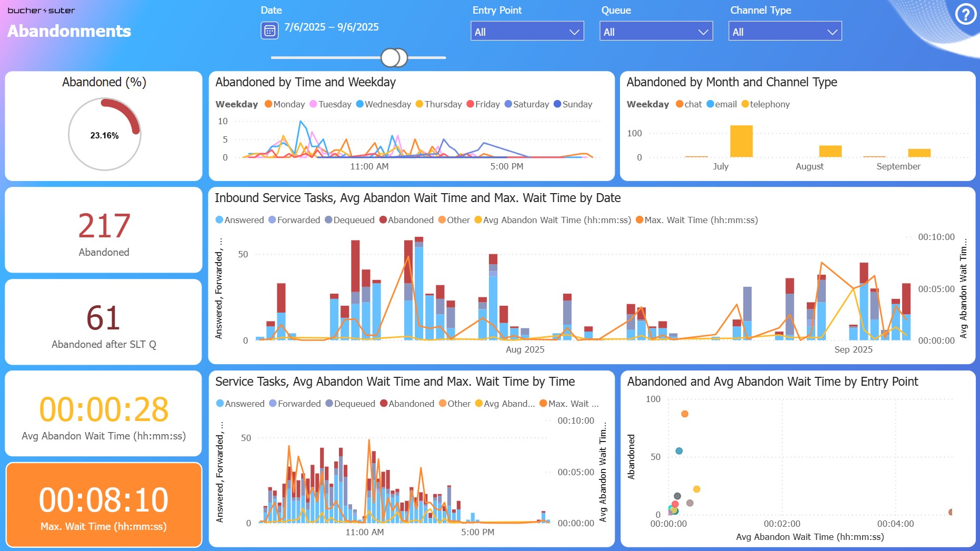This screenshot has width=980, height=551.
Task: Click the bucher+suter logo
Action: (x=41, y=11)
